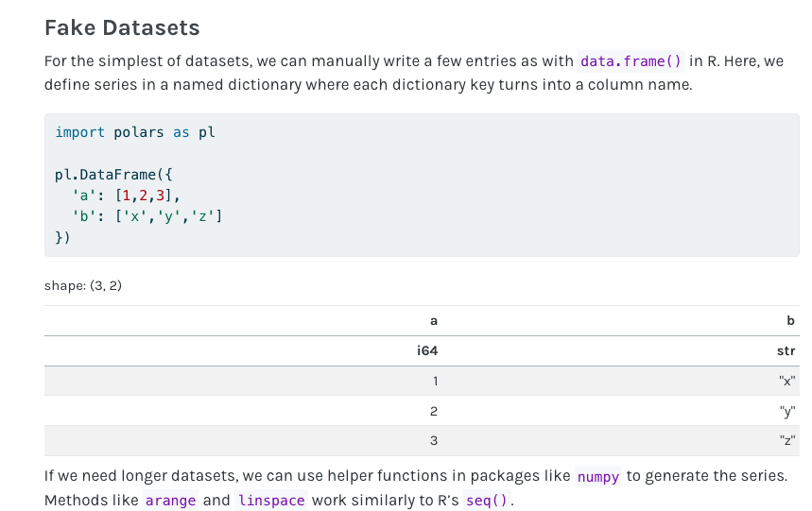Click the str data type label
Viewport: 812px width, 511px height.
(786, 351)
